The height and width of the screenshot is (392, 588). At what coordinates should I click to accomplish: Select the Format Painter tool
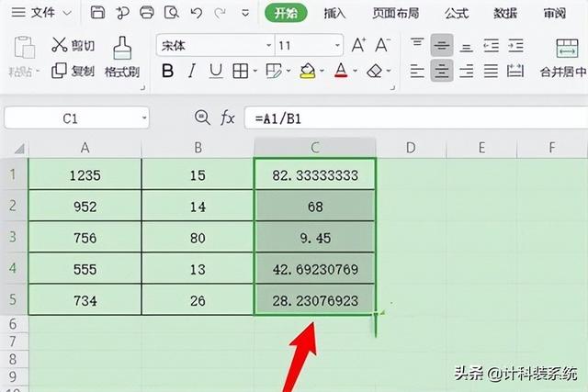click(x=122, y=57)
